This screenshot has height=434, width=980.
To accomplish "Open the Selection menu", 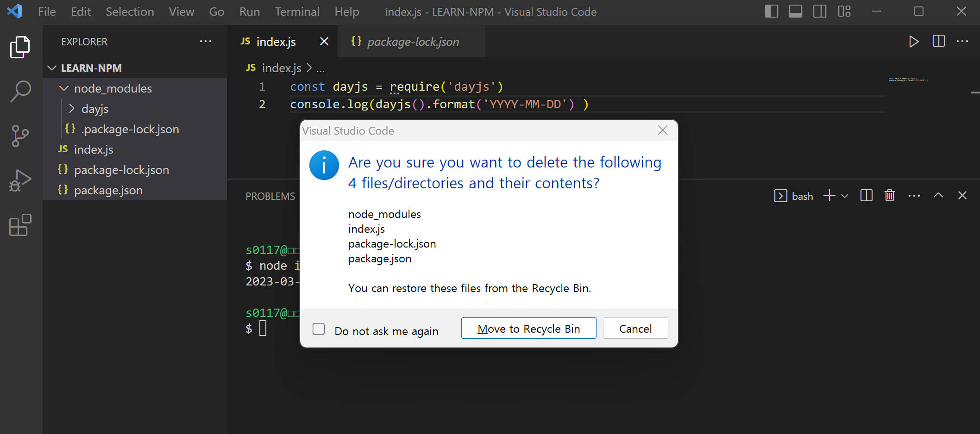I will point(130,12).
